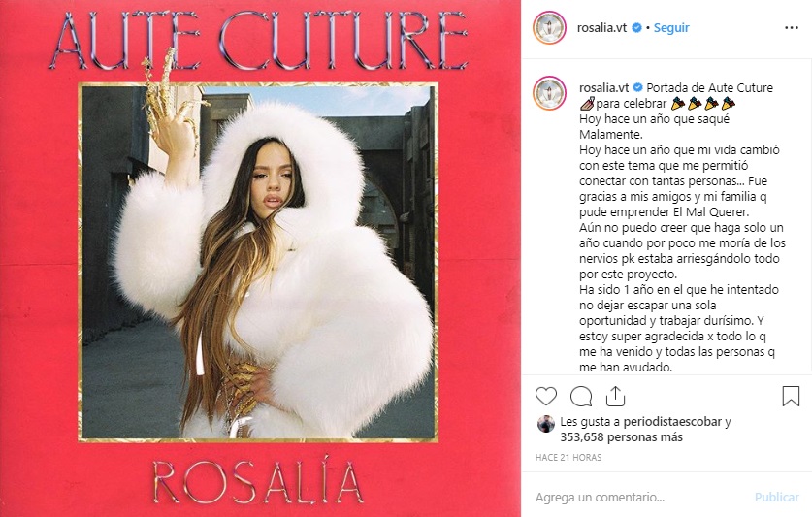Click the HACE 21 HORAS timestamp
812x517 pixels.
tap(568, 458)
